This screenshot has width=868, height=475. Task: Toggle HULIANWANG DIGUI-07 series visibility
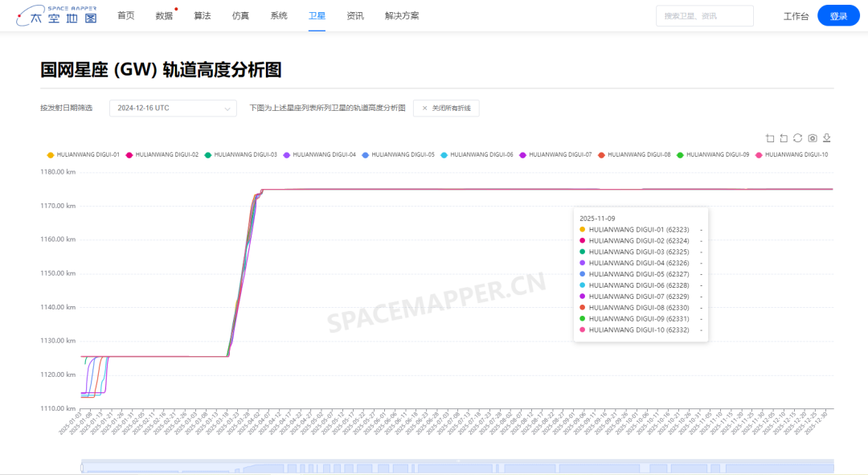pos(556,154)
